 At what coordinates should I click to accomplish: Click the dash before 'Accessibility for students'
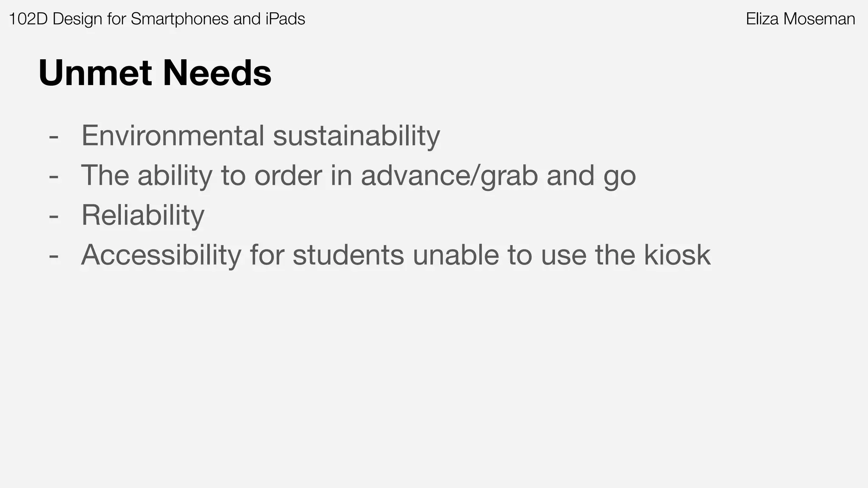click(54, 257)
